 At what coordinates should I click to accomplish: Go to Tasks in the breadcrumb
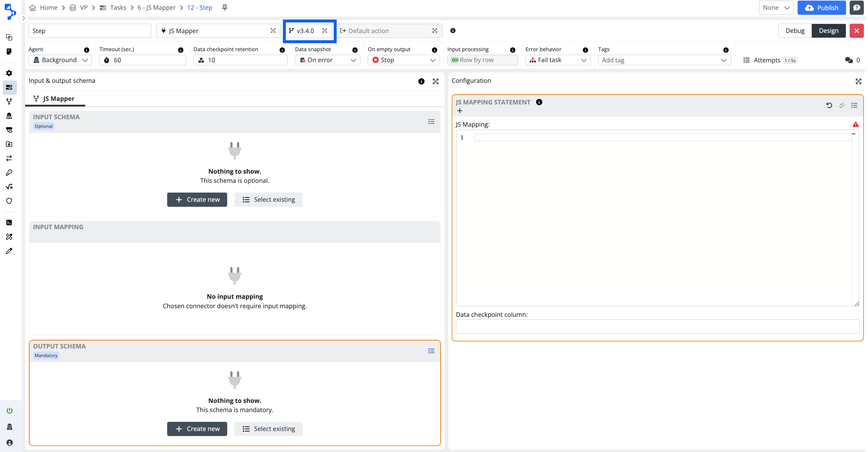pyautogui.click(x=118, y=7)
